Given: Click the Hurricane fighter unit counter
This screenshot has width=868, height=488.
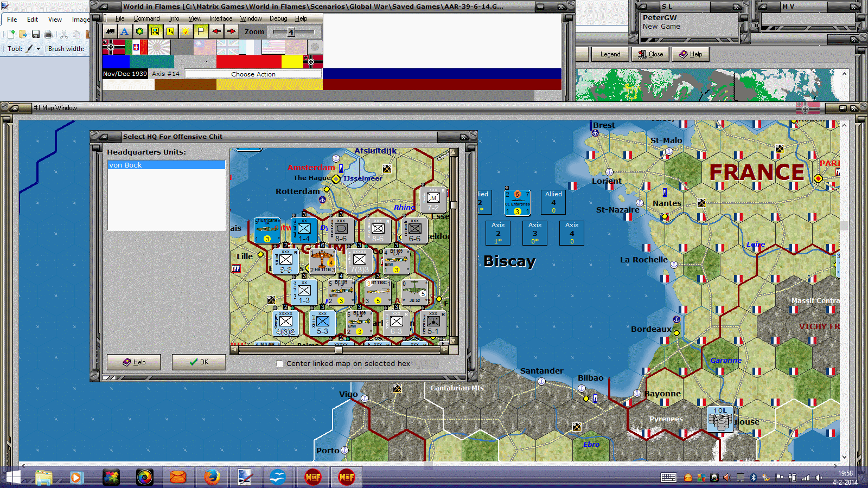Looking at the screenshot, I should click(x=267, y=230).
